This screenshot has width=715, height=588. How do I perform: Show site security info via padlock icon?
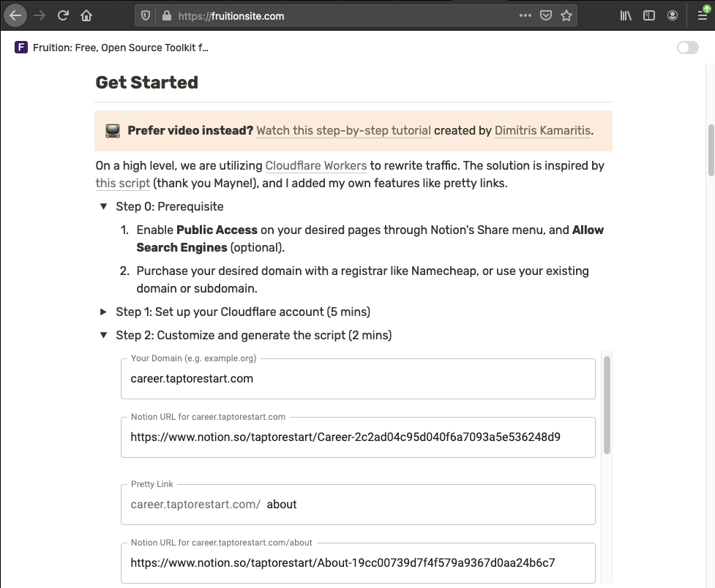(167, 16)
